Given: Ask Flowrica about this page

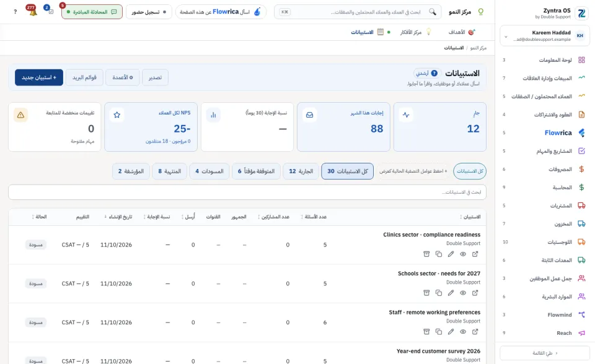Looking at the screenshot, I should point(221,12).
